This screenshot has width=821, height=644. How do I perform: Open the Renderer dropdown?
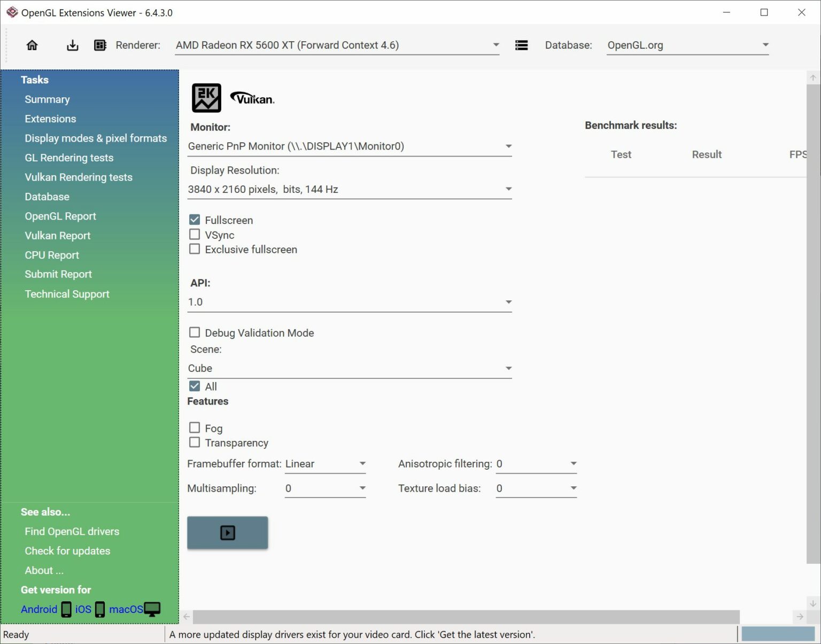(337, 45)
